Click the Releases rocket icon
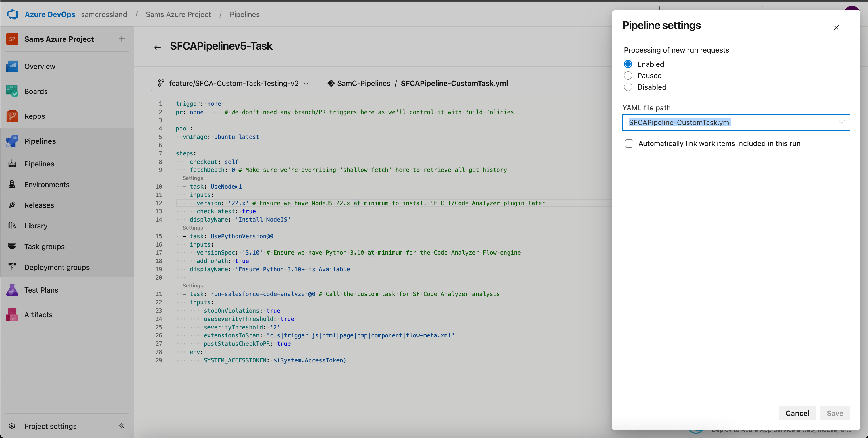This screenshot has height=438, width=868. pyautogui.click(x=12, y=205)
